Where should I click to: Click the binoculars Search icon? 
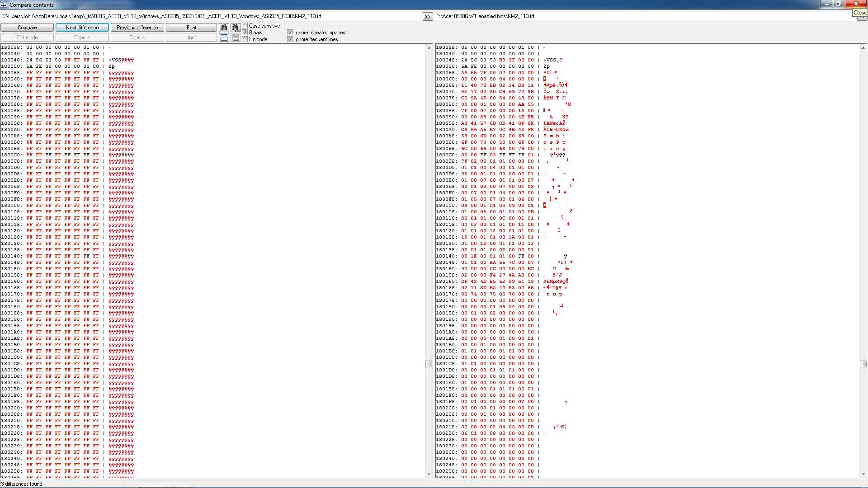click(224, 28)
